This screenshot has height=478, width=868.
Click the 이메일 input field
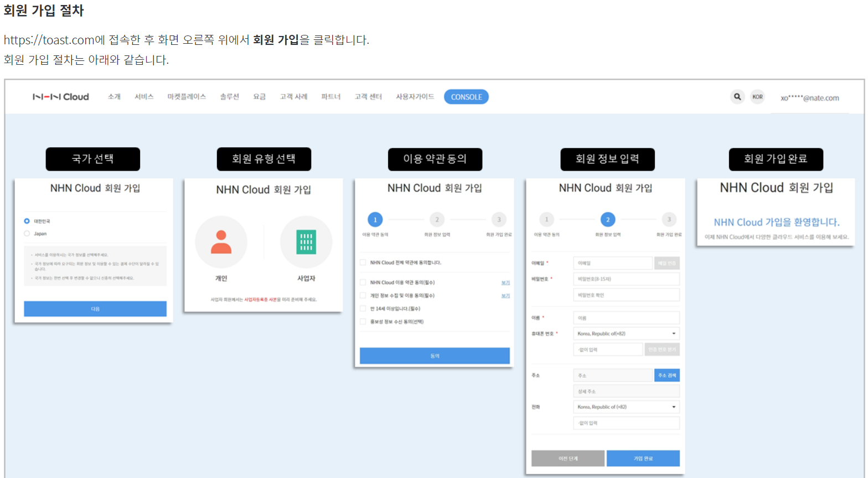click(x=613, y=263)
